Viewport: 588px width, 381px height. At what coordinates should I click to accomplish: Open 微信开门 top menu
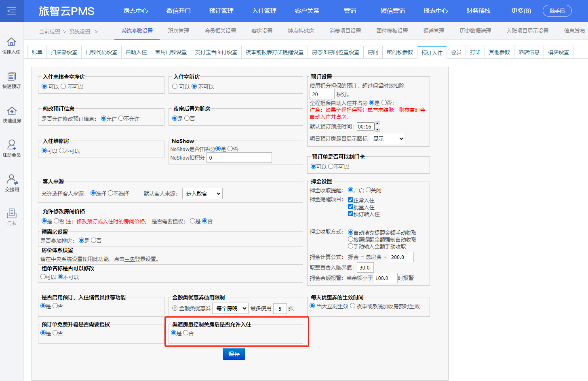click(179, 11)
